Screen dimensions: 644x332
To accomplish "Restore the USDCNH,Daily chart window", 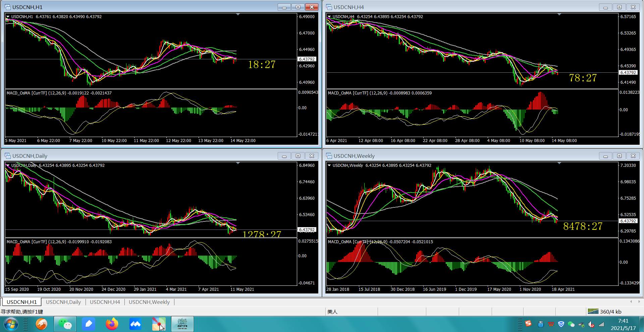I will click(298, 156).
